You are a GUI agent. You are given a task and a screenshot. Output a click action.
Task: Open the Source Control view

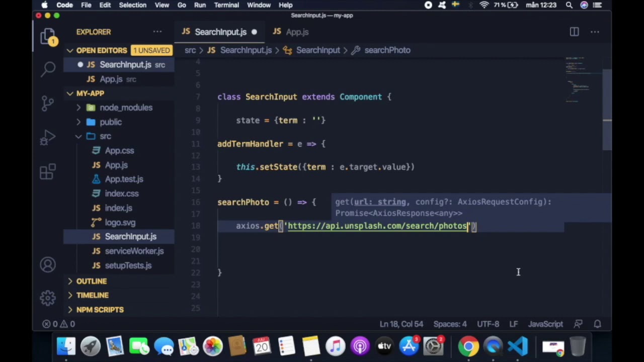coord(48,103)
